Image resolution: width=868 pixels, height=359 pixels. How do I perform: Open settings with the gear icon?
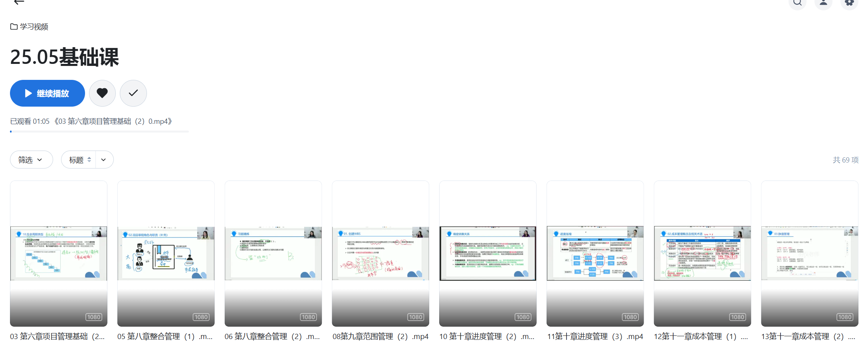coord(849,2)
